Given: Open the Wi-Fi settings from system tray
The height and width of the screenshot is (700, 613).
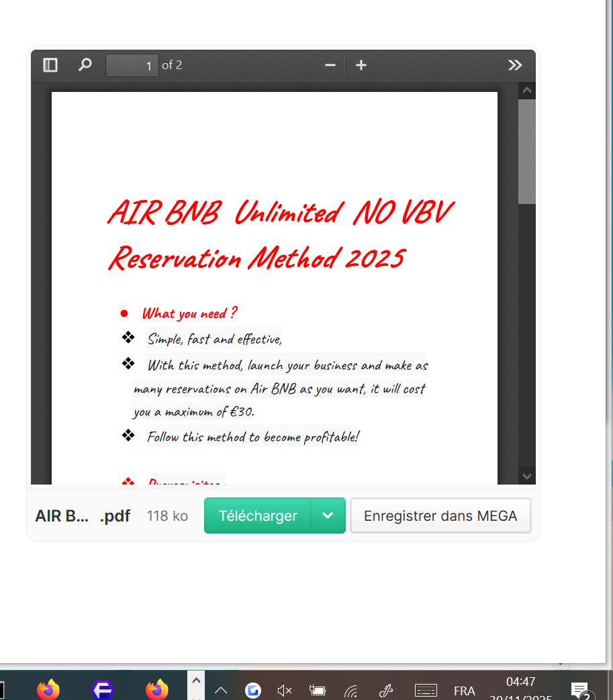Looking at the screenshot, I should (x=350, y=690).
